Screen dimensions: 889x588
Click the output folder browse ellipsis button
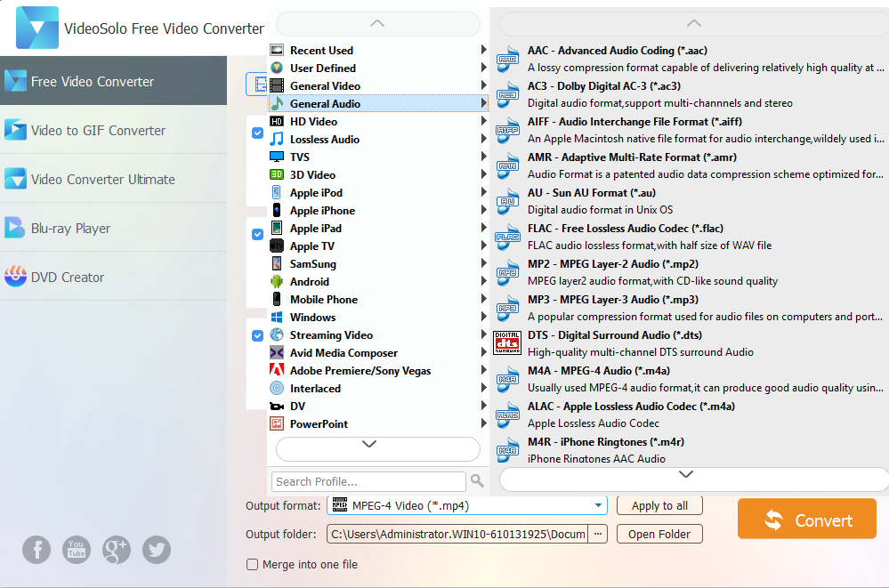point(598,534)
